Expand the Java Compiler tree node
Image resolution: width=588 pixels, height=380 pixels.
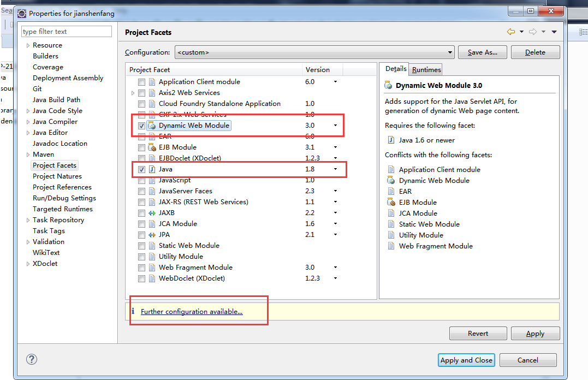coord(28,122)
